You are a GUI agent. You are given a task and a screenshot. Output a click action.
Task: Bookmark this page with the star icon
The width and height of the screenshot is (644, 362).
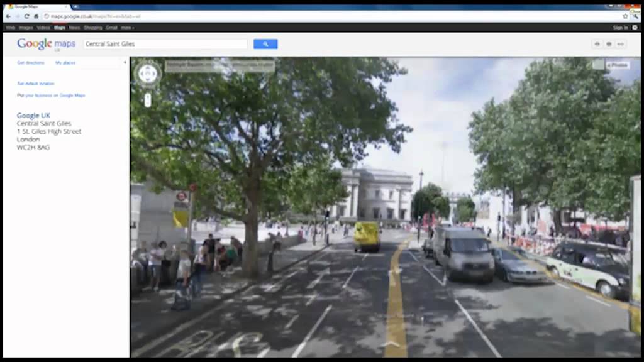[x=625, y=16]
